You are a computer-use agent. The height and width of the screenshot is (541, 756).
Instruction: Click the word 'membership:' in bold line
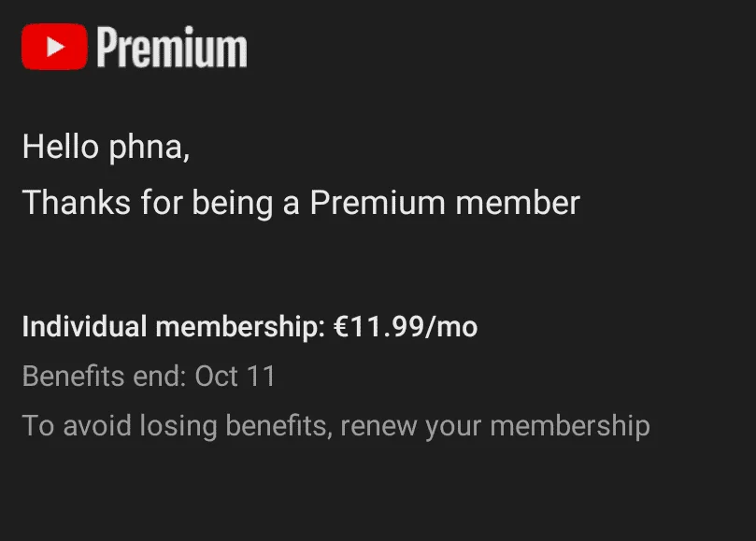(x=240, y=326)
